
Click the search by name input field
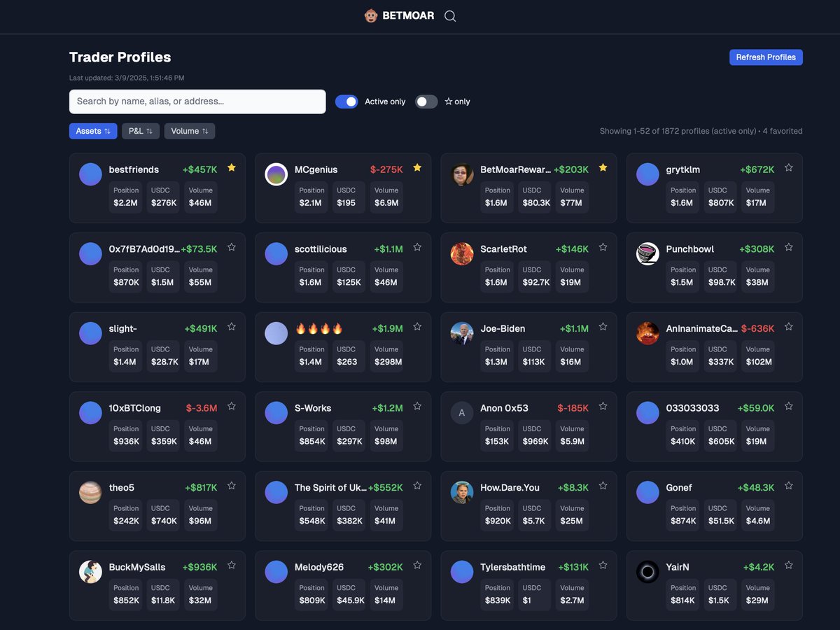(197, 101)
